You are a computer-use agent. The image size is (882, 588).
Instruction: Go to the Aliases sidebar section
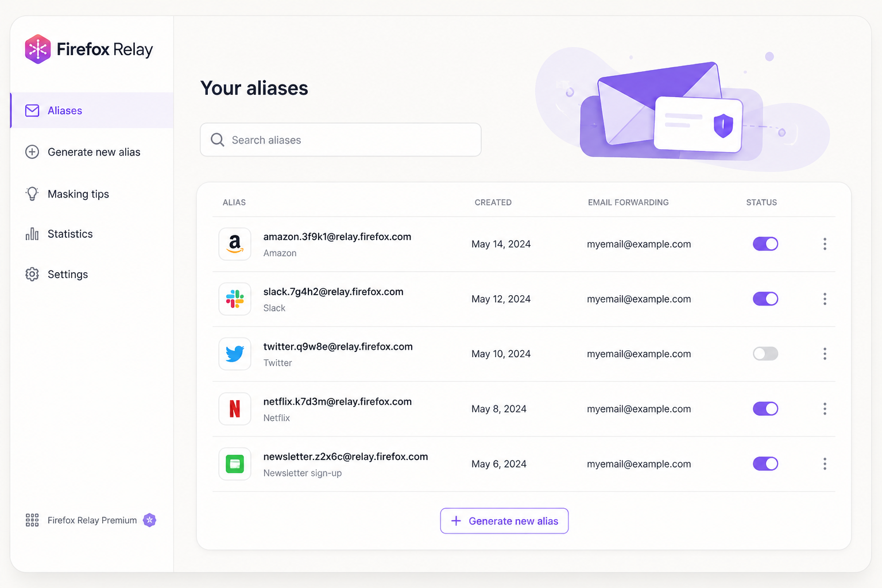tap(92, 110)
